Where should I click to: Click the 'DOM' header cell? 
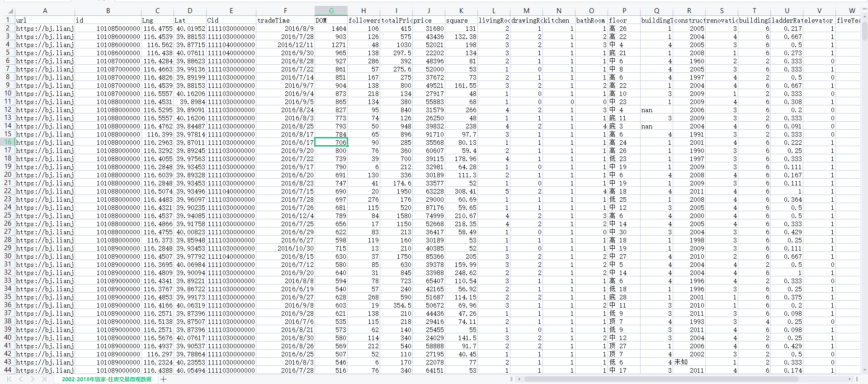click(331, 20)
